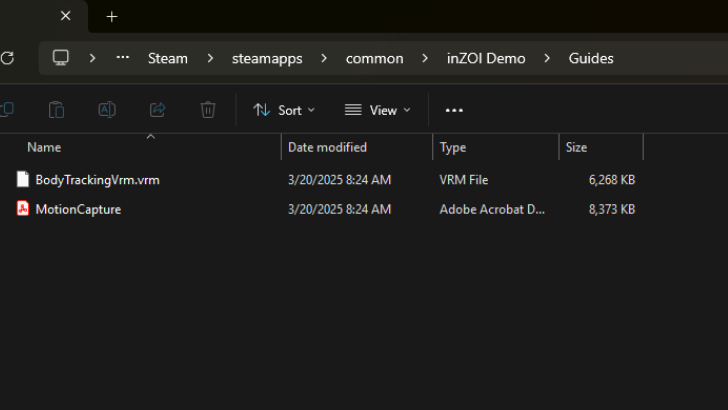
Task: Go to common folder breadcrumb
Action: pos(374,59)
